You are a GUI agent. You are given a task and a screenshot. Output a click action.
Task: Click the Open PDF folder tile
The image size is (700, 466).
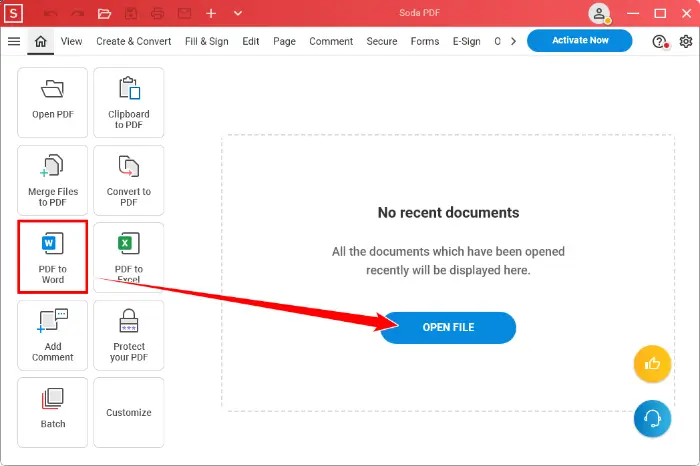pos(52,103)
